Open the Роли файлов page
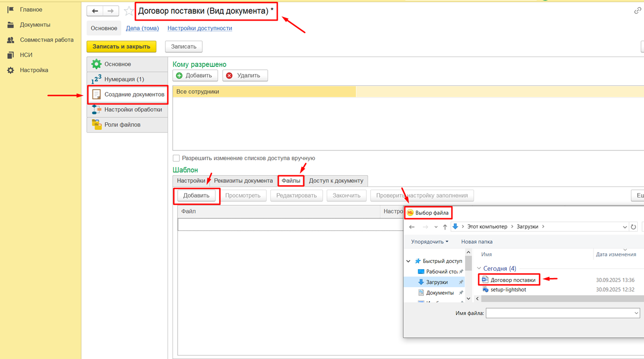Screen dimensions: 644x359 click(x=127, y=125)
